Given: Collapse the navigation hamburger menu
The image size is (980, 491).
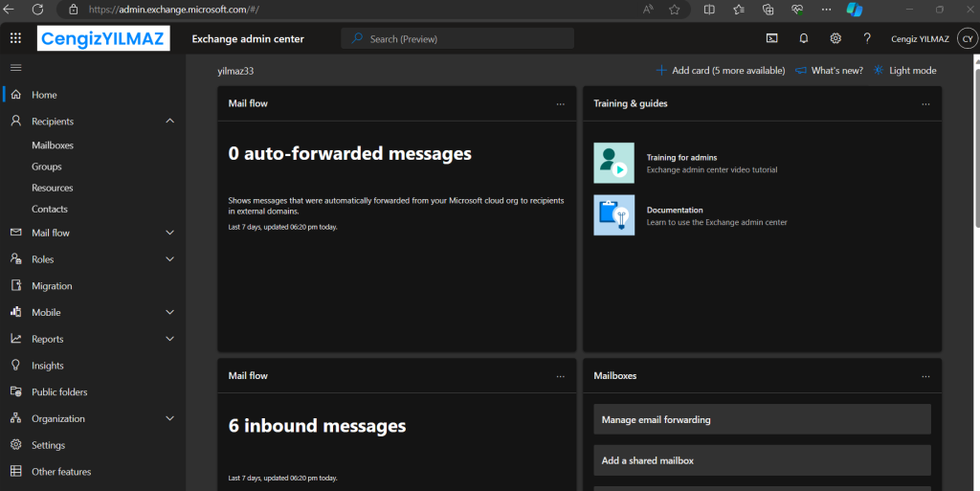Looking at the screenshot, I should click(x=15, y=67).
